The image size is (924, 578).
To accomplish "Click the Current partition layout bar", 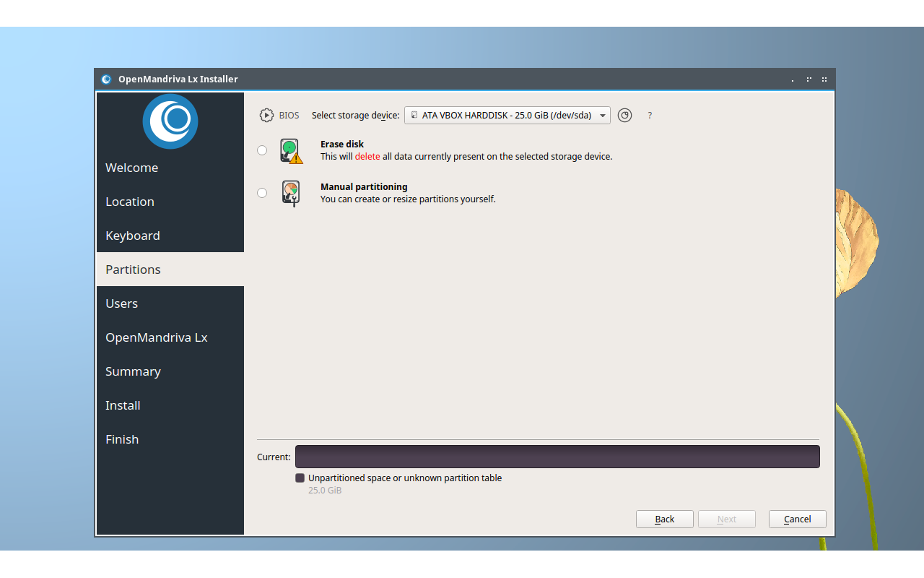I will pos(557,457).
